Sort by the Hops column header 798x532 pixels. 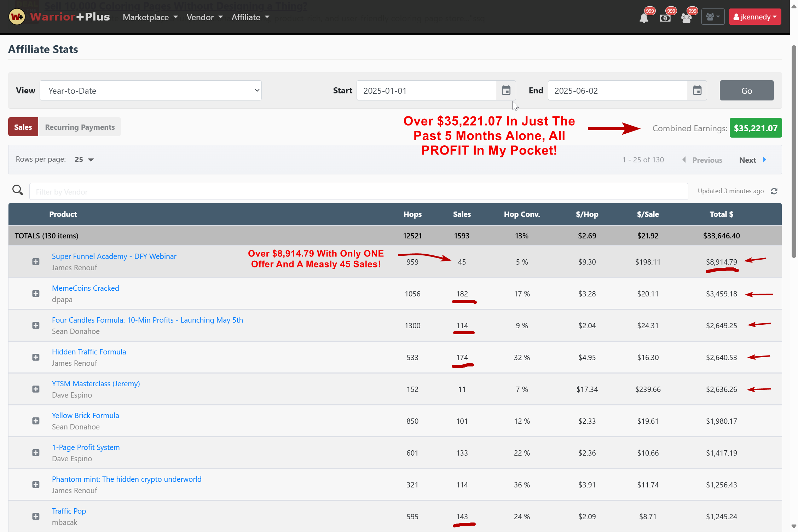tap(412, 214)
